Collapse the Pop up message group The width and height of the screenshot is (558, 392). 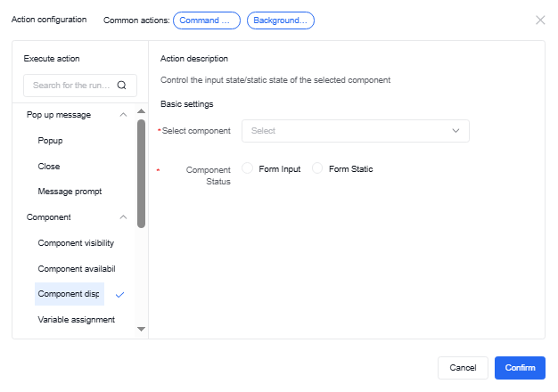point(123,115)
